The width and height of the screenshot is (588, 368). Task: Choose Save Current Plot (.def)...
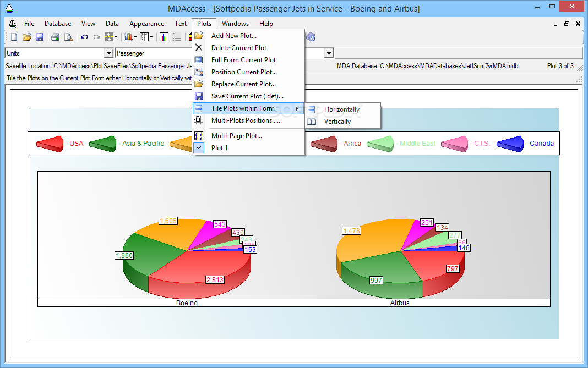point(248,96)
